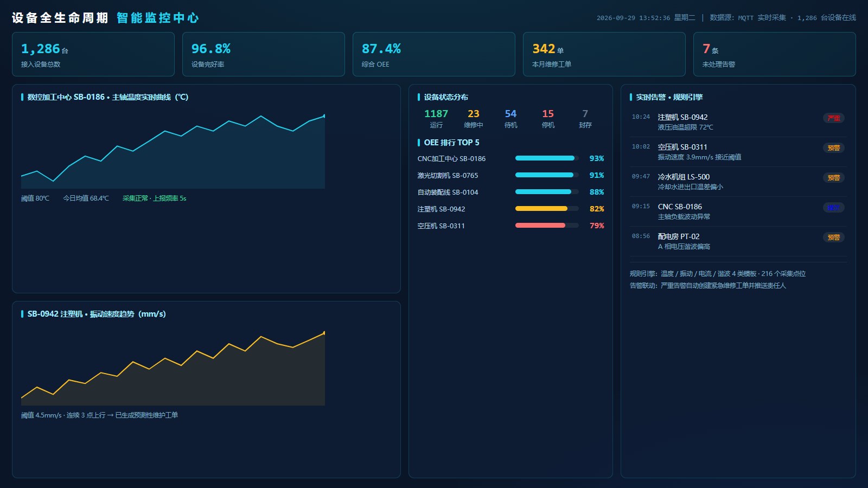Open the 主轴负载波动异常 alarm description
The width and height of the screenshot is (868, 488).
pos(684,217)
